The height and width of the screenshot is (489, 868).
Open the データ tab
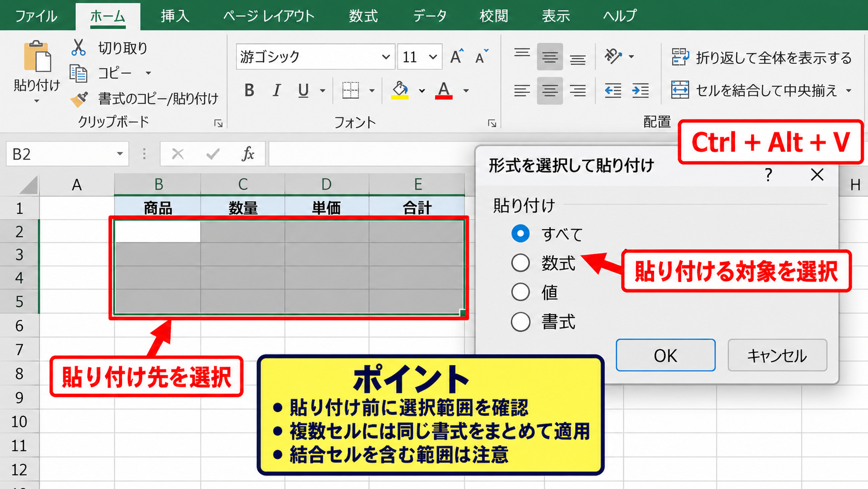point(430,16)
